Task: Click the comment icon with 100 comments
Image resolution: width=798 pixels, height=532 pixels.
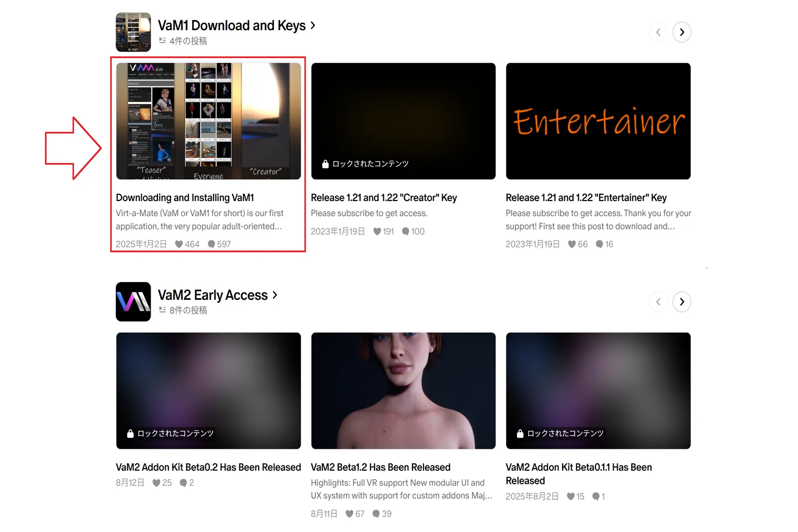Action: (406, 231)
